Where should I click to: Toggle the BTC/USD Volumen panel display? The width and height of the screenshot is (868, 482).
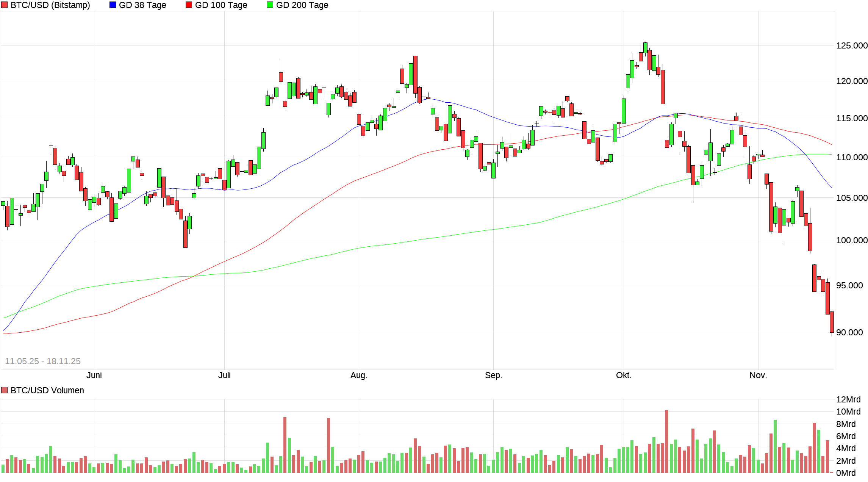(x=5, y=390)
